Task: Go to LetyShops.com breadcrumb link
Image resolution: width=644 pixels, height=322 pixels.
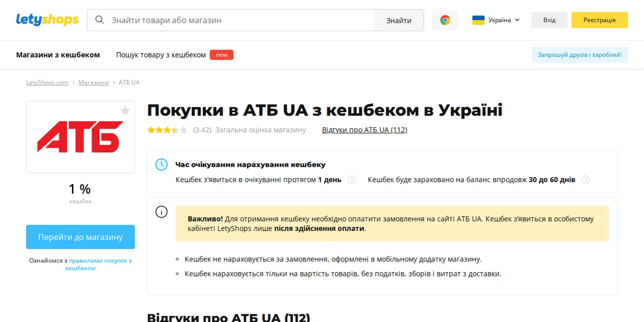Action: click(47, 82)
